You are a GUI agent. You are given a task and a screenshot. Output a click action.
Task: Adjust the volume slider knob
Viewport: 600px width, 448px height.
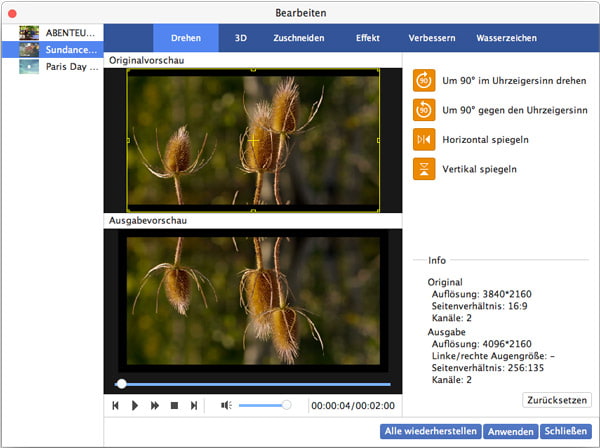tap(286, 405)
